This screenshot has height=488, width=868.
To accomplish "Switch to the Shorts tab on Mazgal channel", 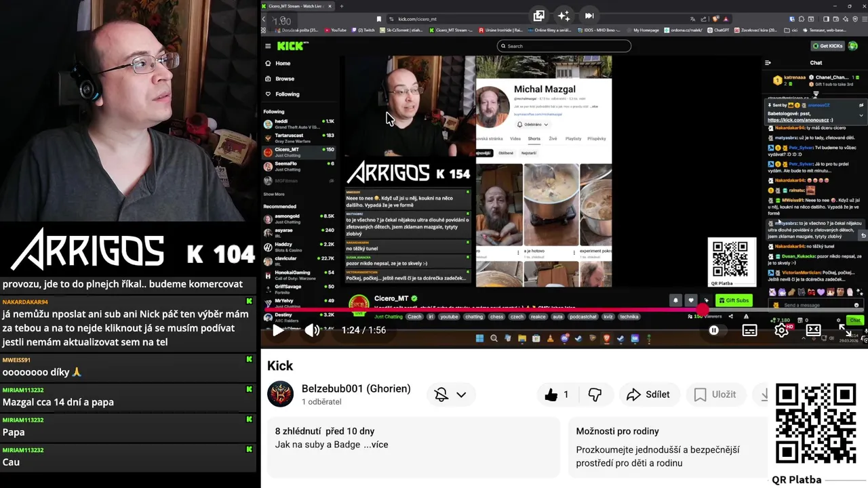I will coord(534,138).
